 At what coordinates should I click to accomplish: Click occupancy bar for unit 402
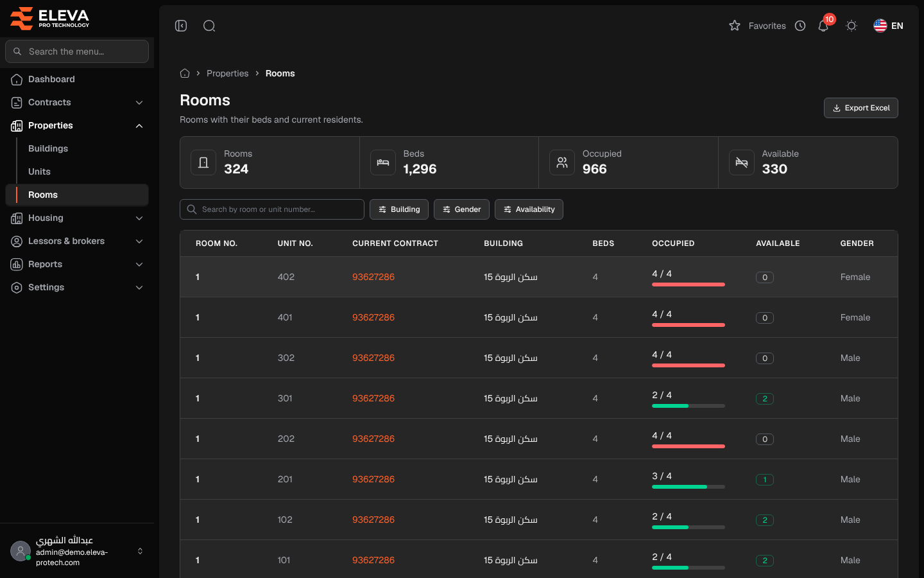coord(689,285)
